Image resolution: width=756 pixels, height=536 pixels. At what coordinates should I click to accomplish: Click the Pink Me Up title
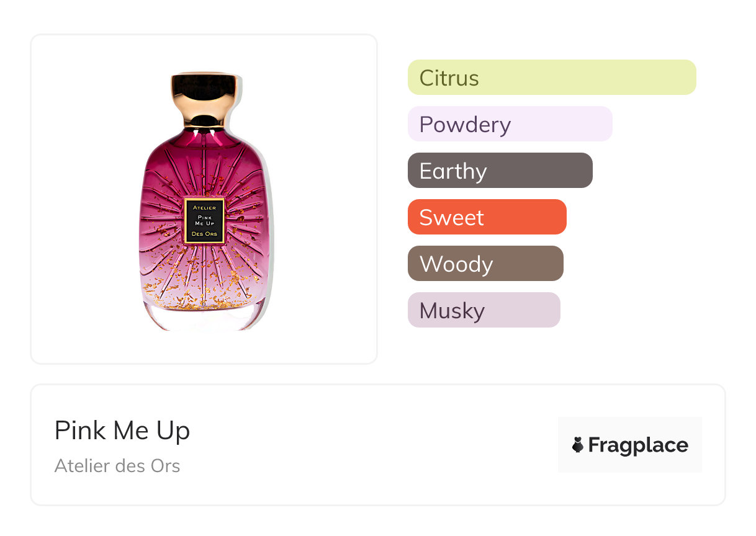[x=122, y=431]
